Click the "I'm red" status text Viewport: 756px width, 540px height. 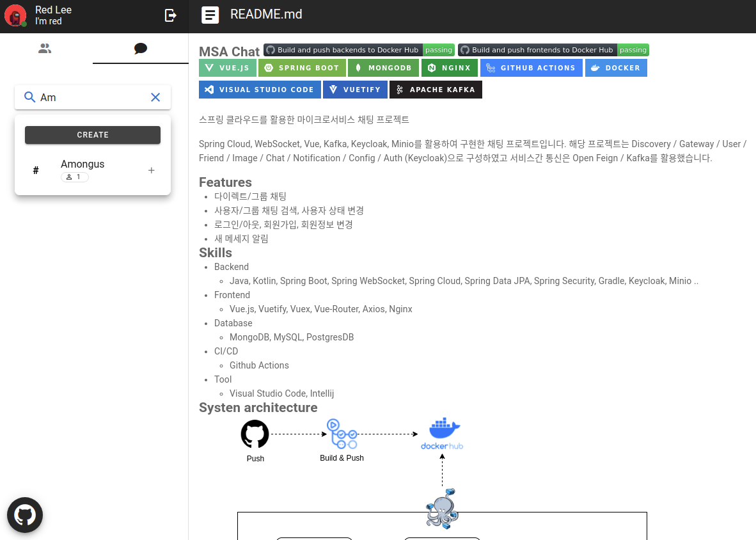point(48,21)
